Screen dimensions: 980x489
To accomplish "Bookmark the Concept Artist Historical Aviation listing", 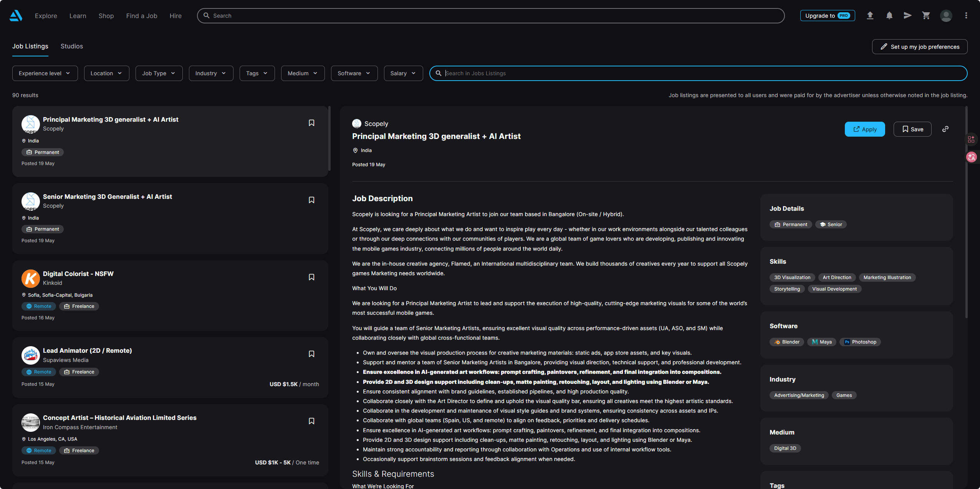I will click(x=311, y=421).
